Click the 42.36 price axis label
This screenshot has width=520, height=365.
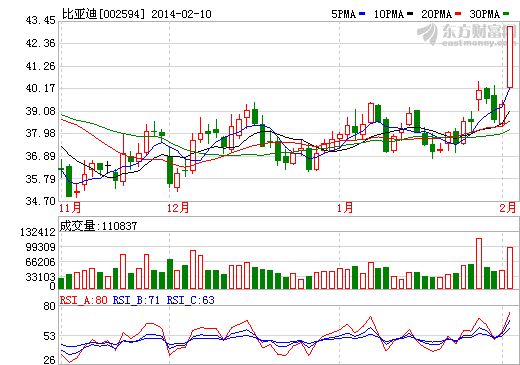(41, 43)
